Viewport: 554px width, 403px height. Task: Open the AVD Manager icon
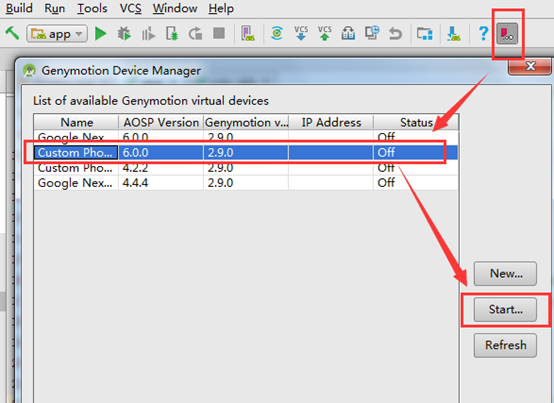click(x=248, y=34)
